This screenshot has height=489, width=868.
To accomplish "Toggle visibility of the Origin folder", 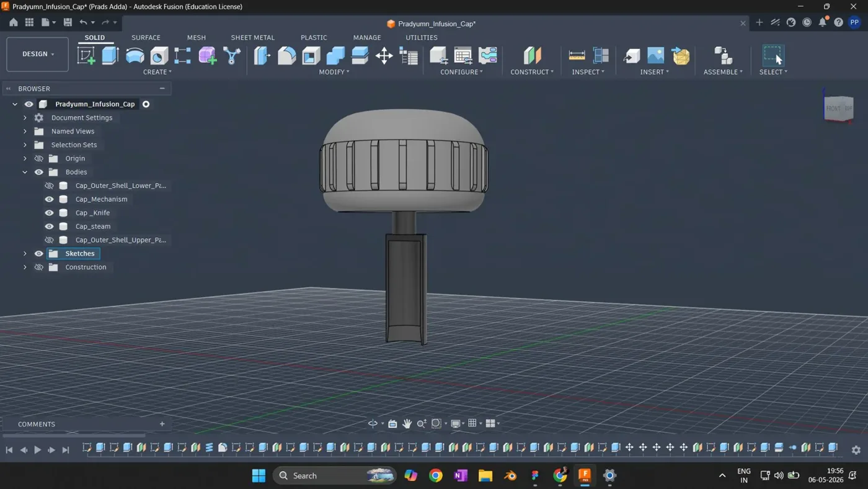I will pyautogui.click(x=38, y=158).
